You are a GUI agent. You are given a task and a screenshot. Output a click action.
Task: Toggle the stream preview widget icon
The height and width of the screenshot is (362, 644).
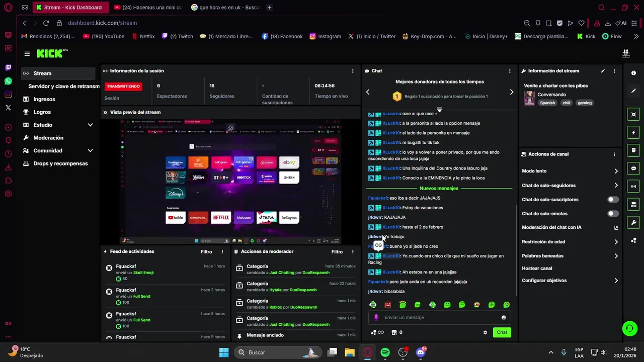[x=633, y=115]
